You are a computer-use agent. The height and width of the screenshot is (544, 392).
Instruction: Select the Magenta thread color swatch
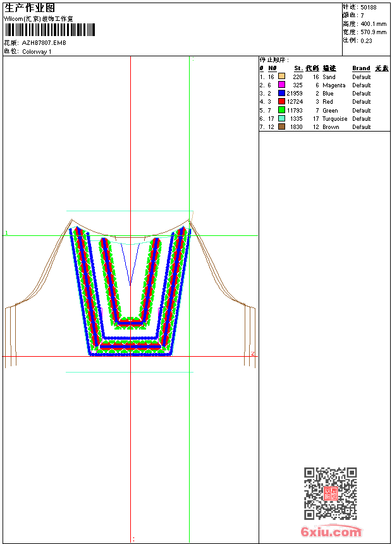click(x=281, y=85)
